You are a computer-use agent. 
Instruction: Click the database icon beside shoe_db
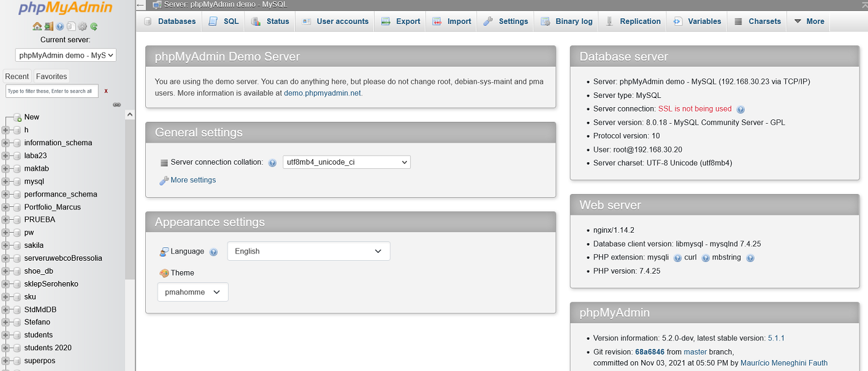click(17, 271)
